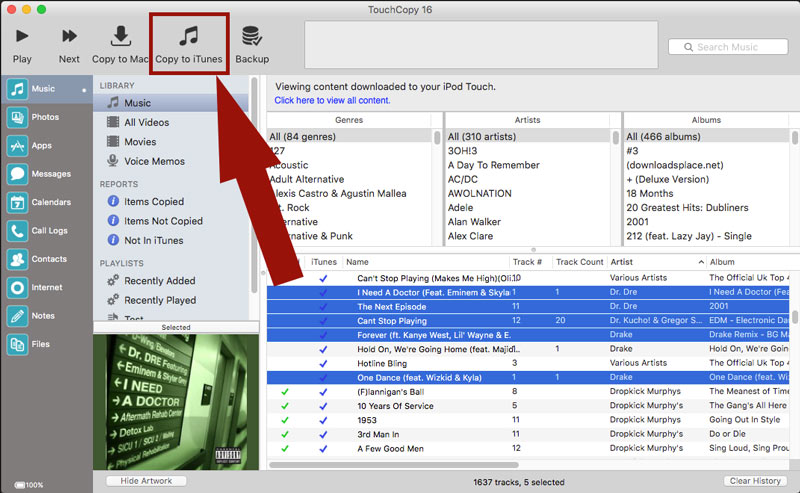Open the Internet section

(46, 288)
